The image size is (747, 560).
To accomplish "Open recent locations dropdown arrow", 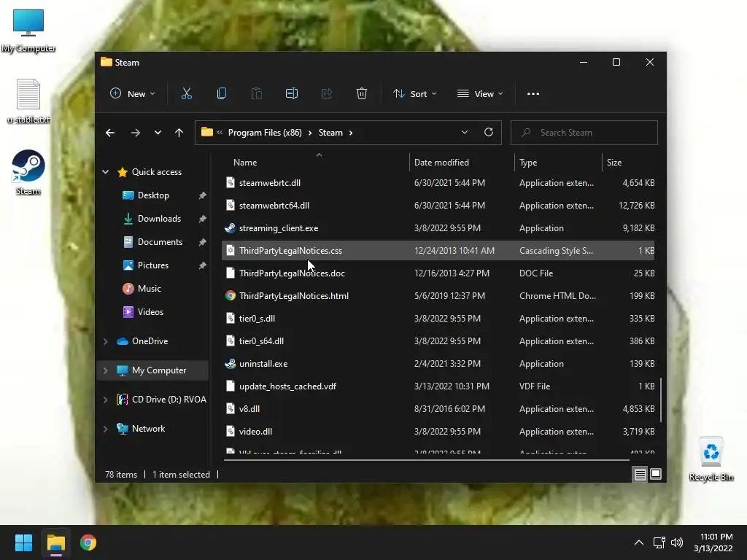I will 158,133.
